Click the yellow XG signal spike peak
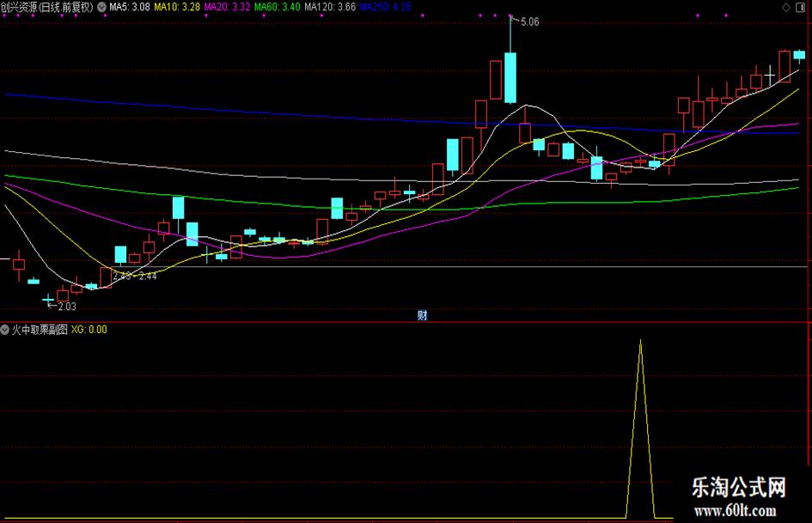The image size is (812, 523). tap(641, 342)
